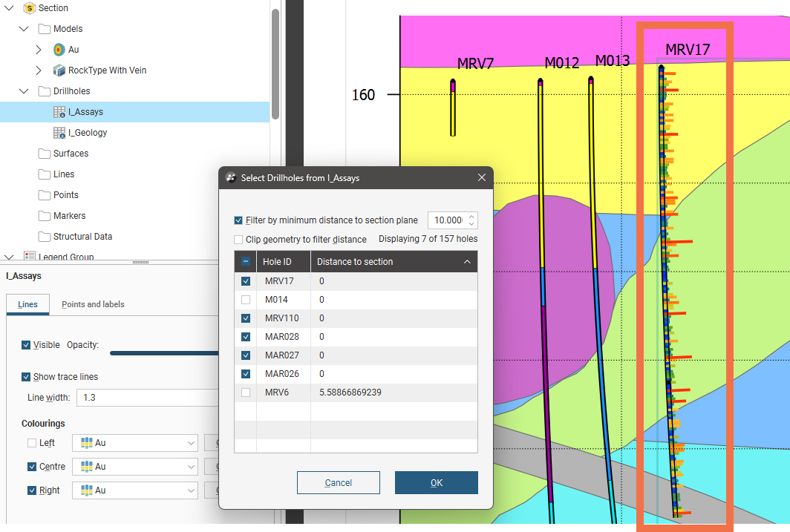The image size is (790, 532).
Task: Switch to Points and labels tab
Action: pyautogui.click(x=93, y=304)
